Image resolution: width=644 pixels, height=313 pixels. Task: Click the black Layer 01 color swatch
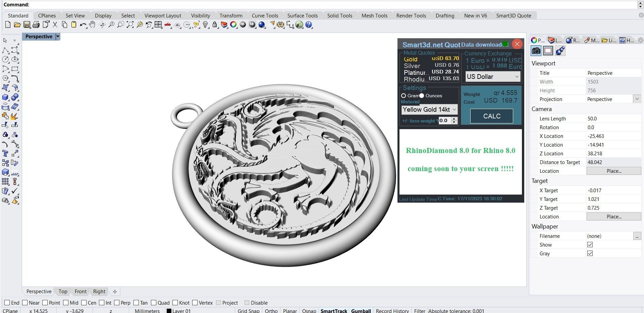pos(169,311)
